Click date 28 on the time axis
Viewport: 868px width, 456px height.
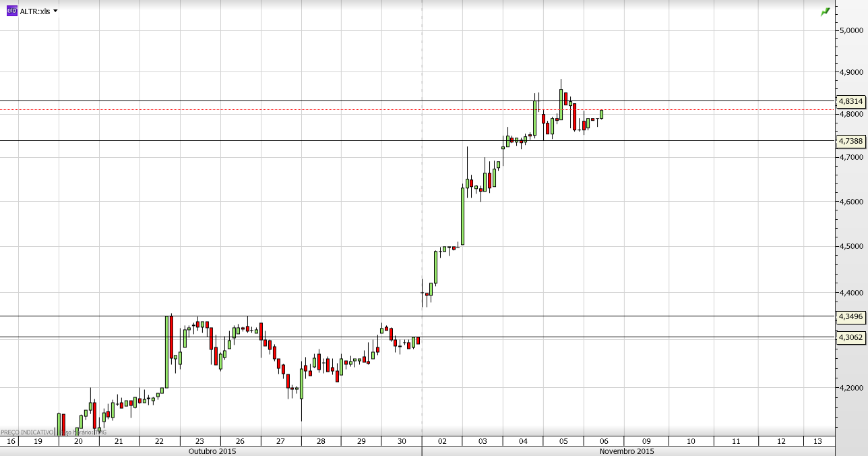tap(321, 441)
